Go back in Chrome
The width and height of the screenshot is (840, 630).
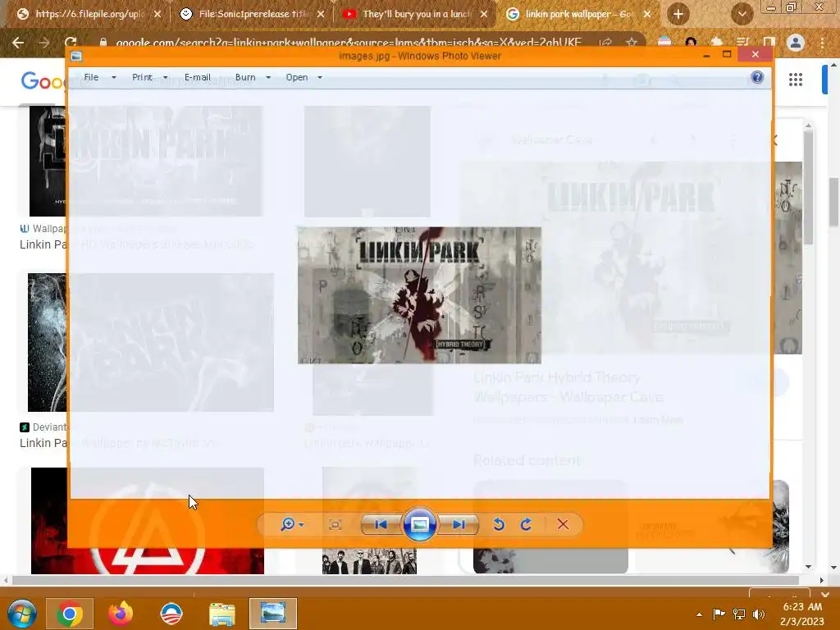pos(18,43)
